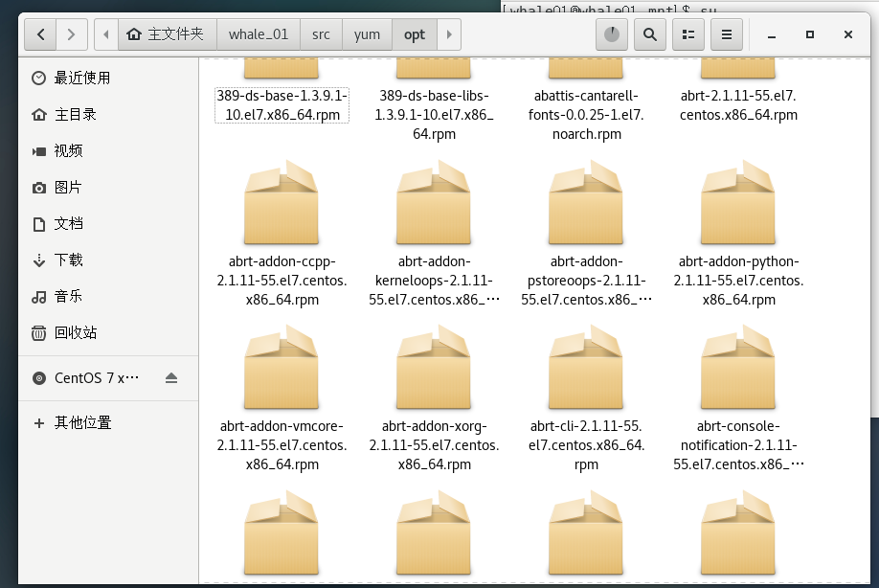Select the abrt-console-notification package icon
This screenshot has height=588, width=879.
(738, 367)
